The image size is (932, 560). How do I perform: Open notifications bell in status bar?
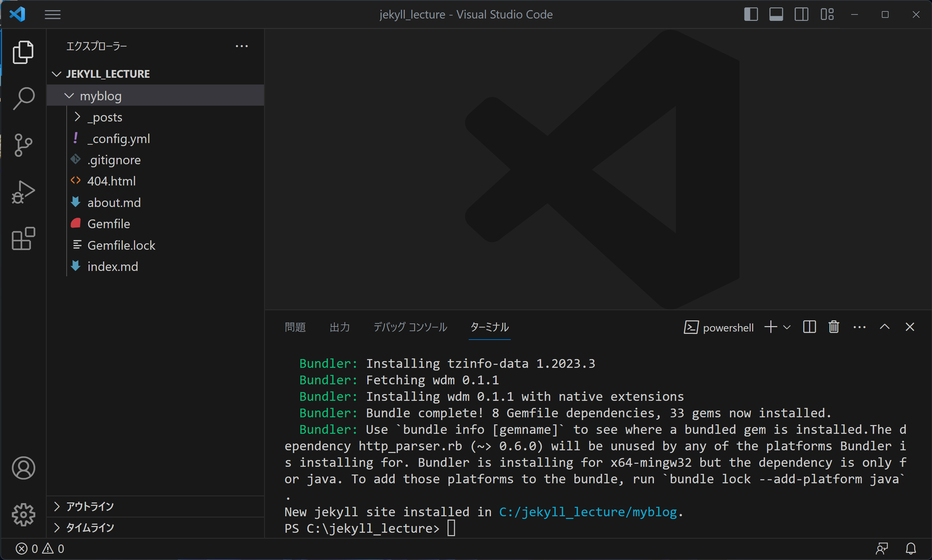[x=911, y=549]
